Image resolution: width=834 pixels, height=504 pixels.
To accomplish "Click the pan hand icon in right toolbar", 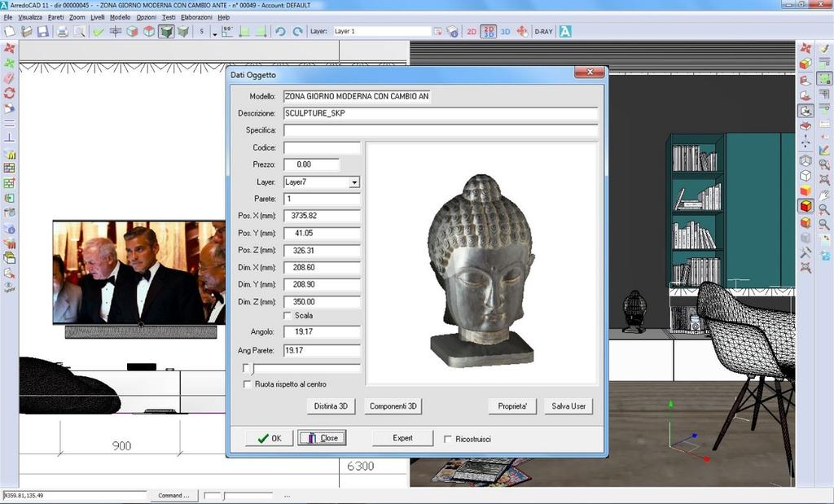I will 824,195.
